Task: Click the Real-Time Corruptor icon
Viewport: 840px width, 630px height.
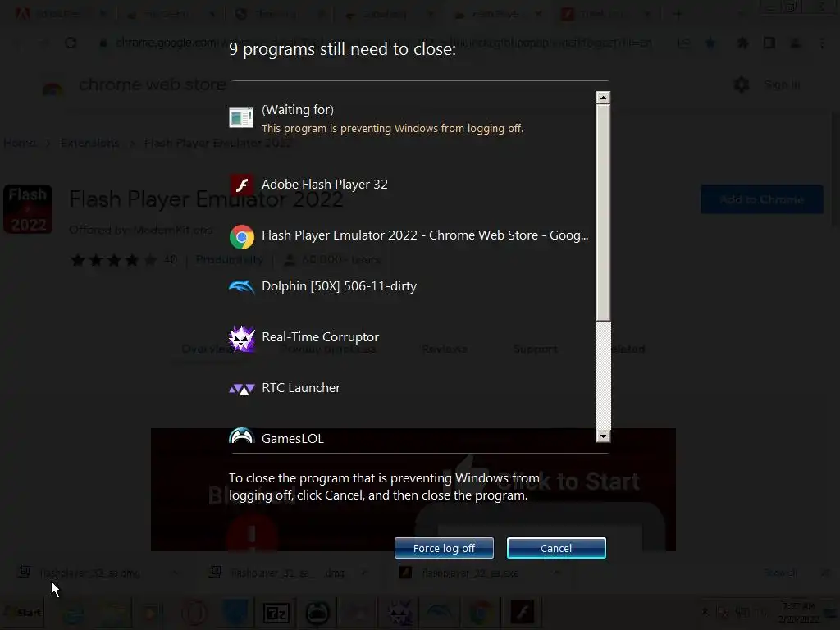Action: click(242, 338)
